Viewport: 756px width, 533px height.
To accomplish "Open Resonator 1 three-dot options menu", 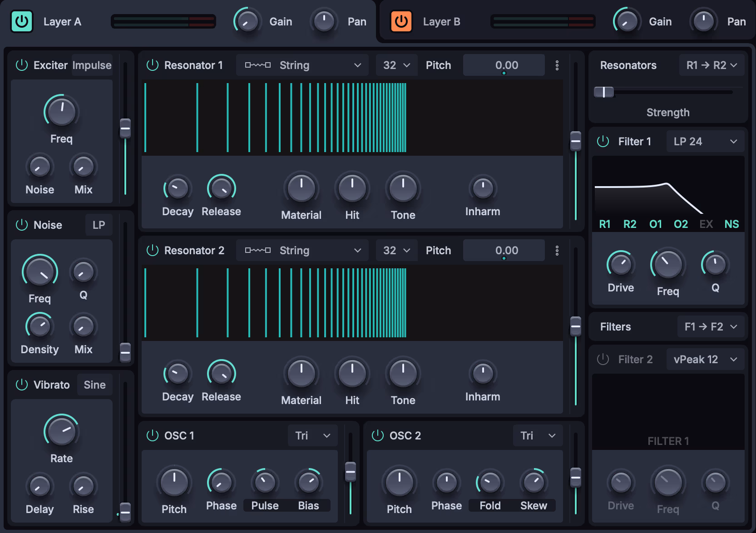I will point(557,65).
